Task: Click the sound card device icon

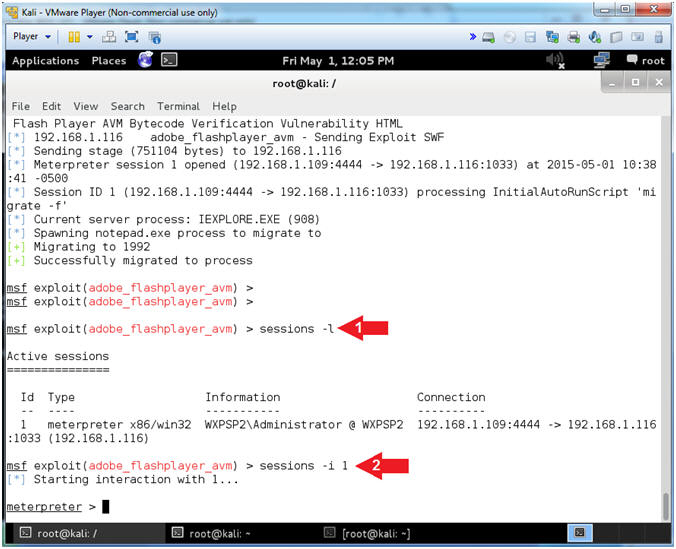Action: coord(595,37)
